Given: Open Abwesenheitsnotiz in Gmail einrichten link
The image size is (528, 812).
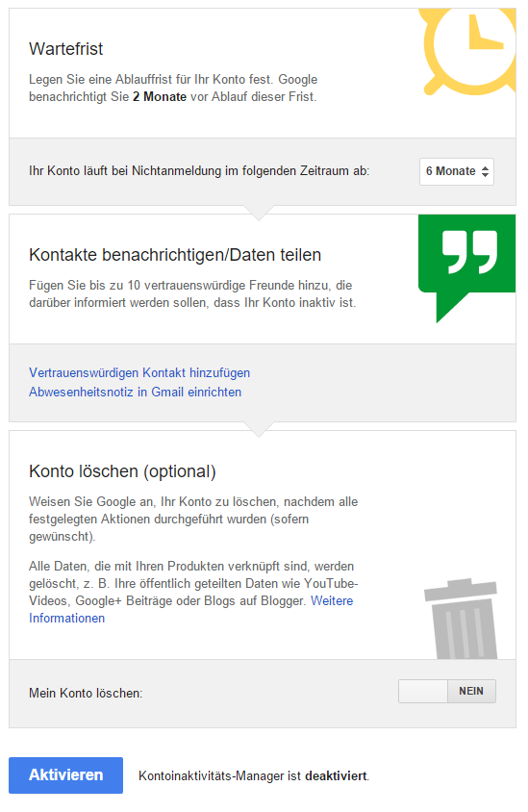Looking at the screenshot, I should pos(135,392).
